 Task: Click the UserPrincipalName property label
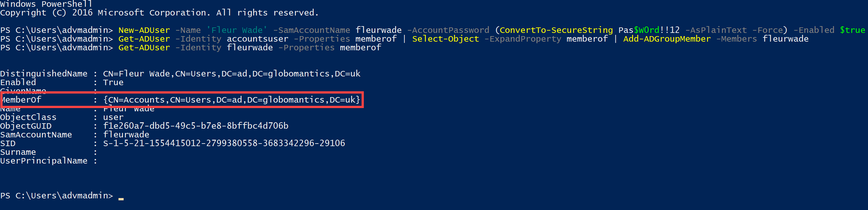(43, 161)
